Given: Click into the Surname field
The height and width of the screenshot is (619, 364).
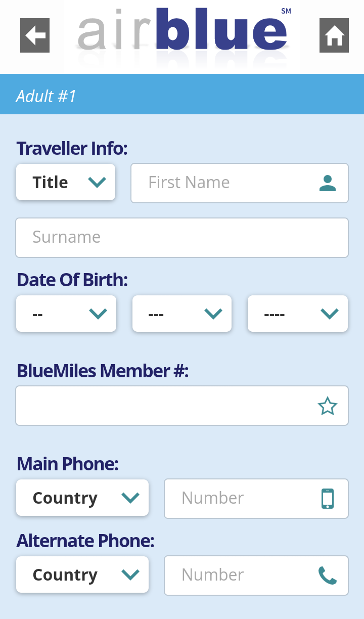Looking at the screenshot, I should (x=182, y=237).
